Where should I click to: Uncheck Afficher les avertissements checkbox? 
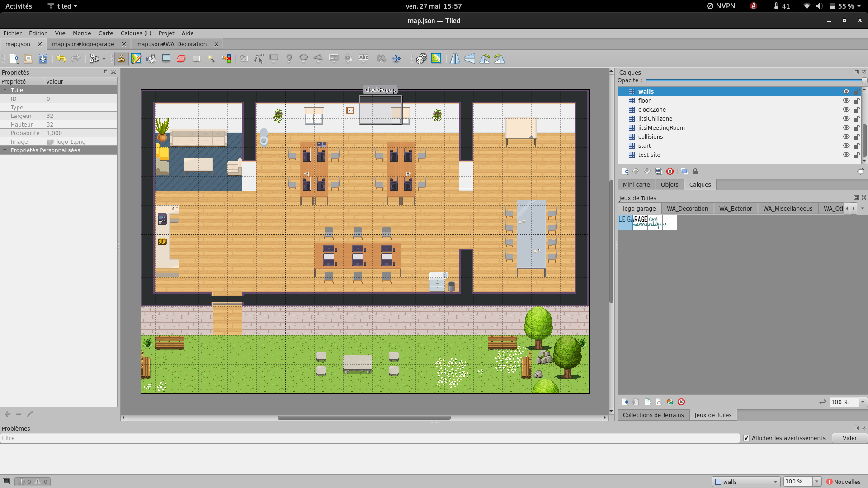[746, 438]
